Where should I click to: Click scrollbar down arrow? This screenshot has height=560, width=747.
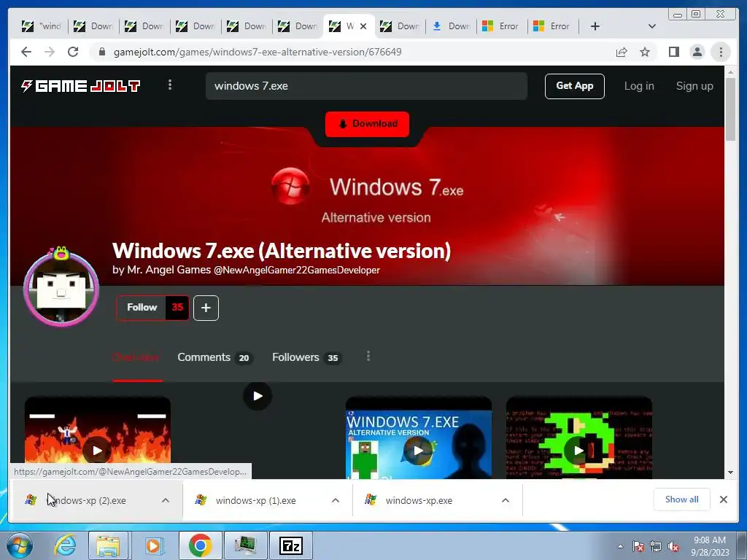[x=730, y=472]
